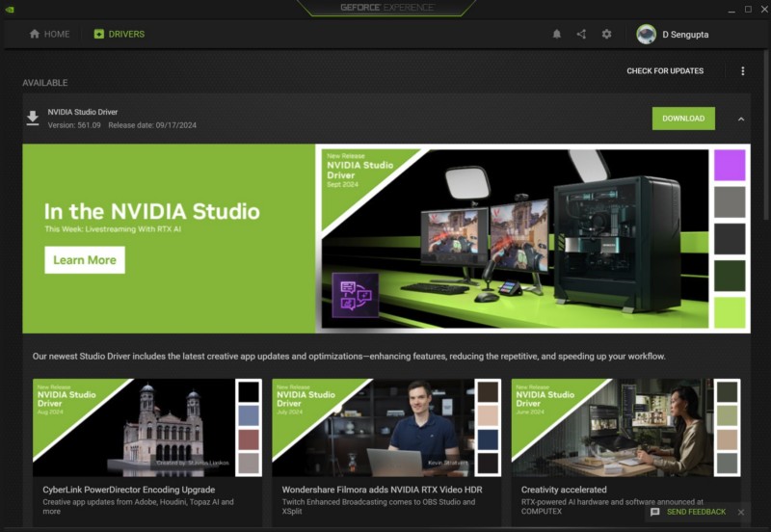771x532 pixels.
Task: Click the NVIDIA logo in title bar
Action: (x=10, y=10)
